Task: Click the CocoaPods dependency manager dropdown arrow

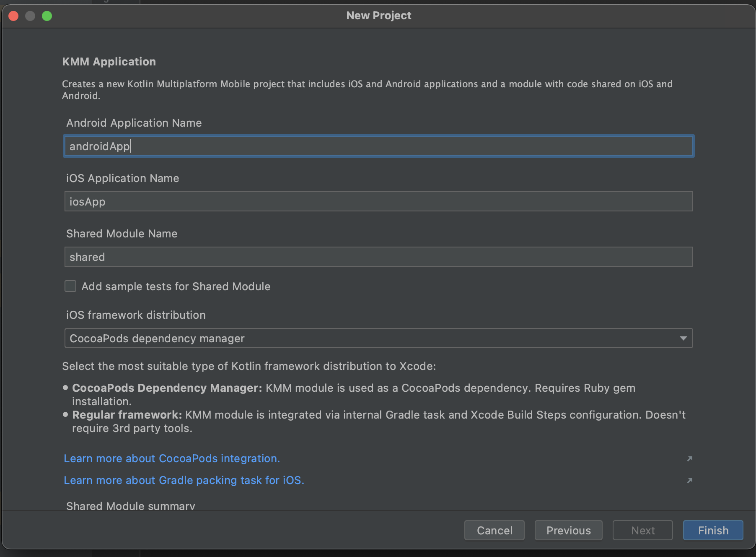Action: tap(683, 338)
